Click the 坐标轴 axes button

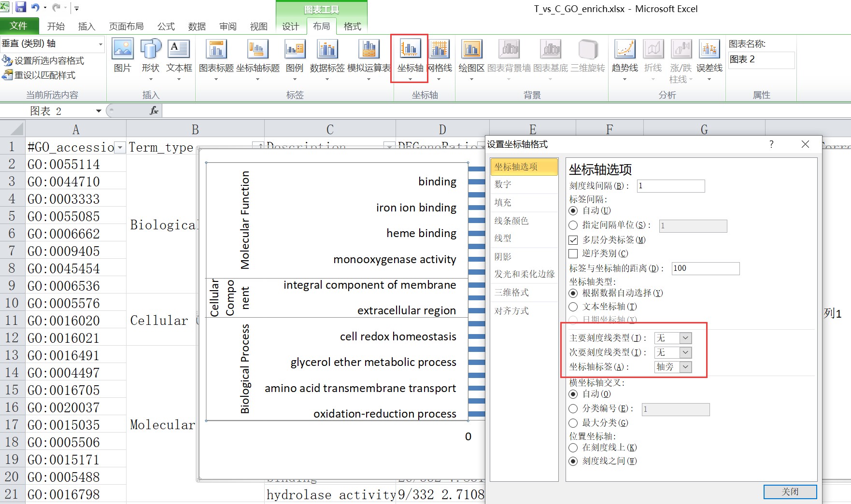click(410, 59)
